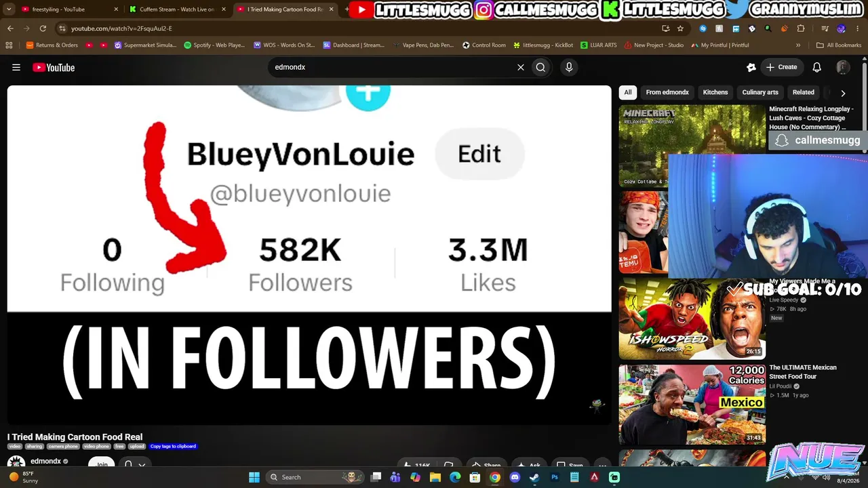Select the From edmondx filter chip

[x=667, y=92]
